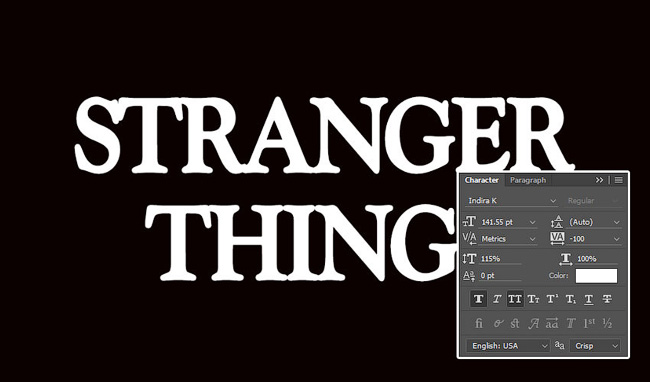Viewport: 650px width, 382px height.
Task: Click the Contextual Alternates icon
Action: 497,323
